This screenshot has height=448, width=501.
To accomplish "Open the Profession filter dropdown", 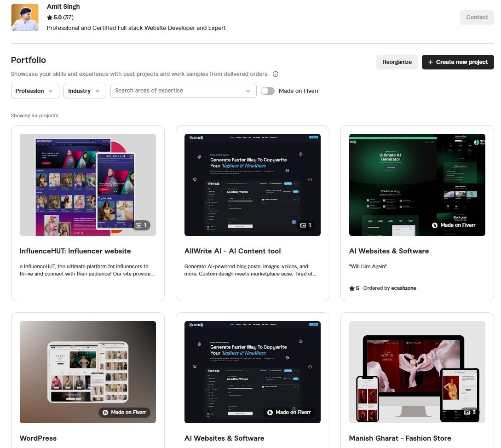I will coord(35,91).
